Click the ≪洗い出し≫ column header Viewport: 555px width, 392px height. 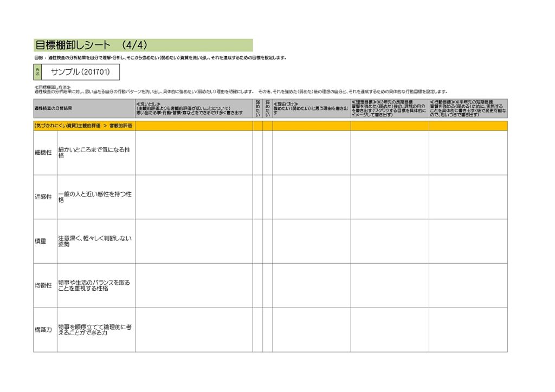[194, 108]
